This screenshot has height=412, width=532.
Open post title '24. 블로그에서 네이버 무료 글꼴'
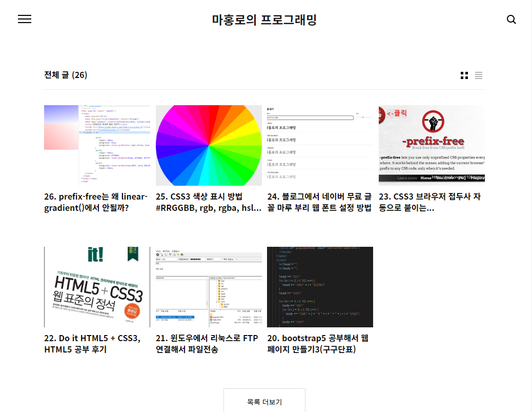pos(319,202)
